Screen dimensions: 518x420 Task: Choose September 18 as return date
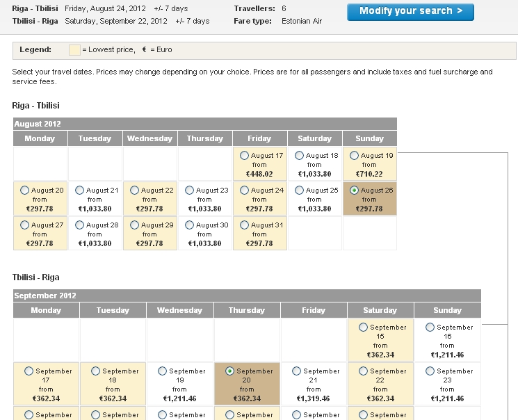95,371
